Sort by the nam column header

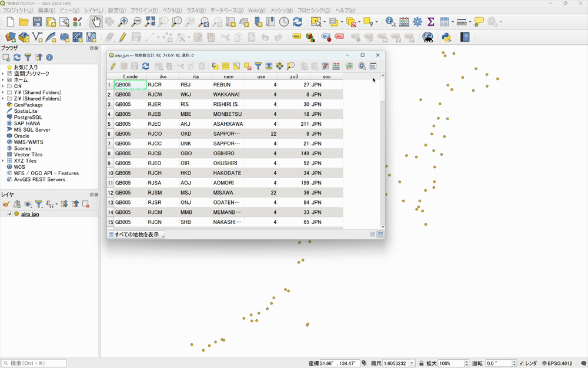point(228,76)
